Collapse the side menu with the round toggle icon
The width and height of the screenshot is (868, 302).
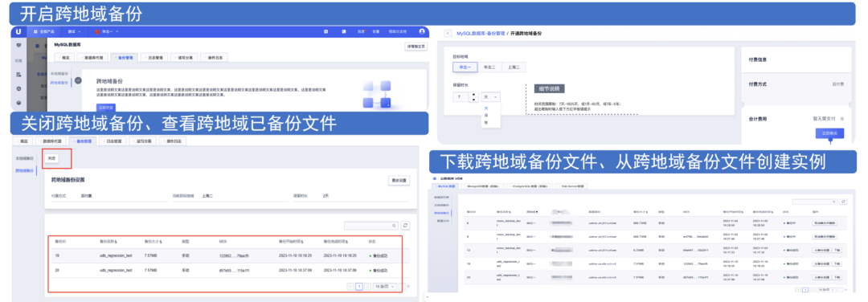(78, 81)
